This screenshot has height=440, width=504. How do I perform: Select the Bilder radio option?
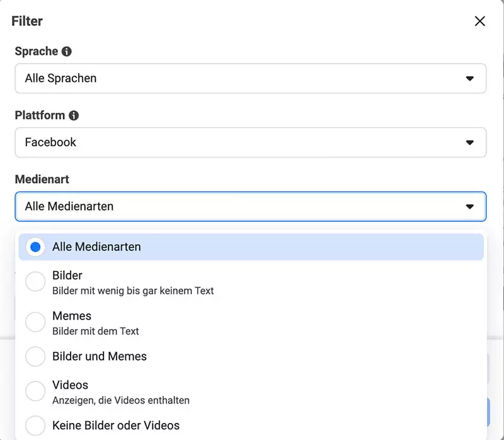tap(35, 281)
